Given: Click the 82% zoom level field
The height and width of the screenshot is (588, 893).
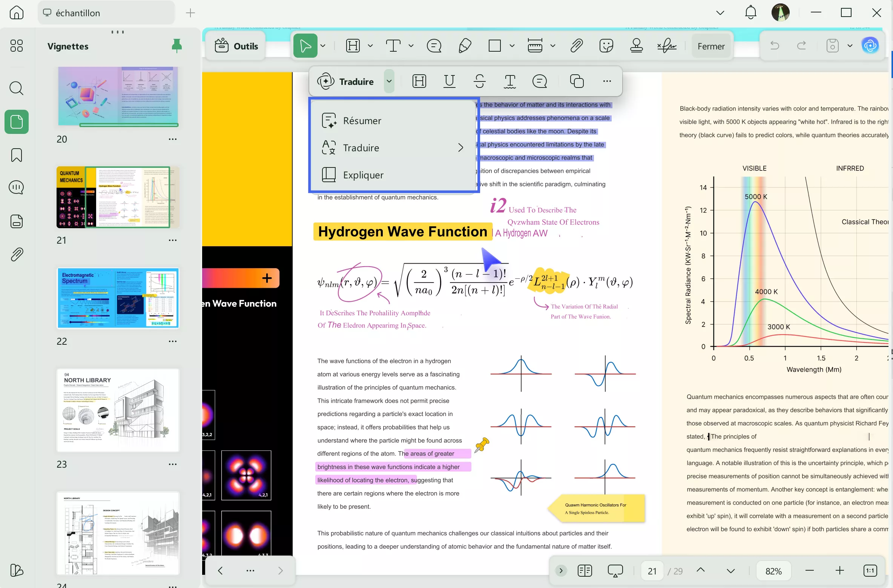Looking at the screenshot, I should click(x=773, y=571).
